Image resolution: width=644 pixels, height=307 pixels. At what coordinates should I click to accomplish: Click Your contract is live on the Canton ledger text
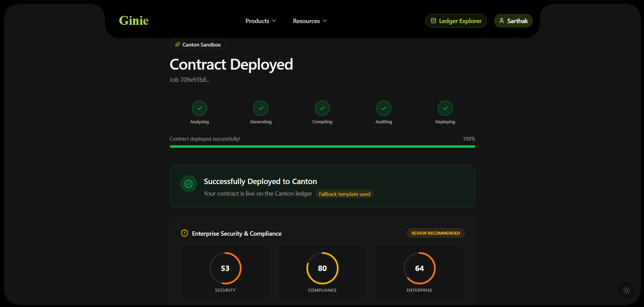point(258,194)
